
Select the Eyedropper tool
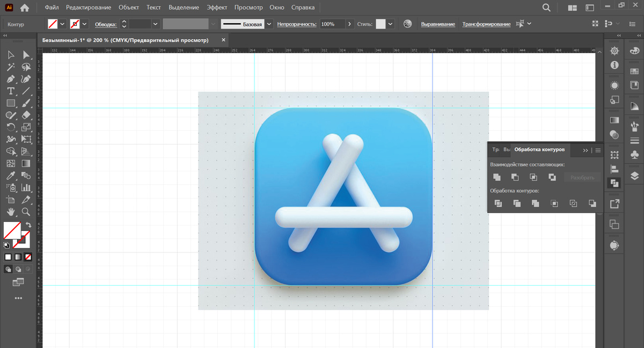point(11,176)
